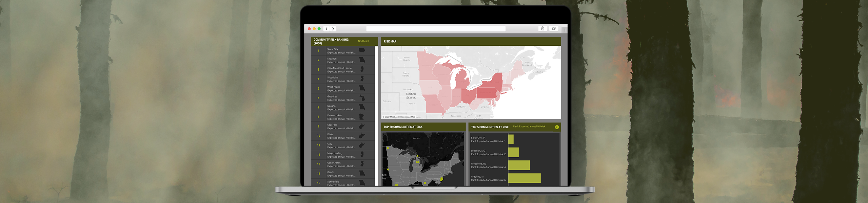This screenshot has height=203, width=868.
Task: Click the Woodbine, NJ bar
Action: click(519, 165)
